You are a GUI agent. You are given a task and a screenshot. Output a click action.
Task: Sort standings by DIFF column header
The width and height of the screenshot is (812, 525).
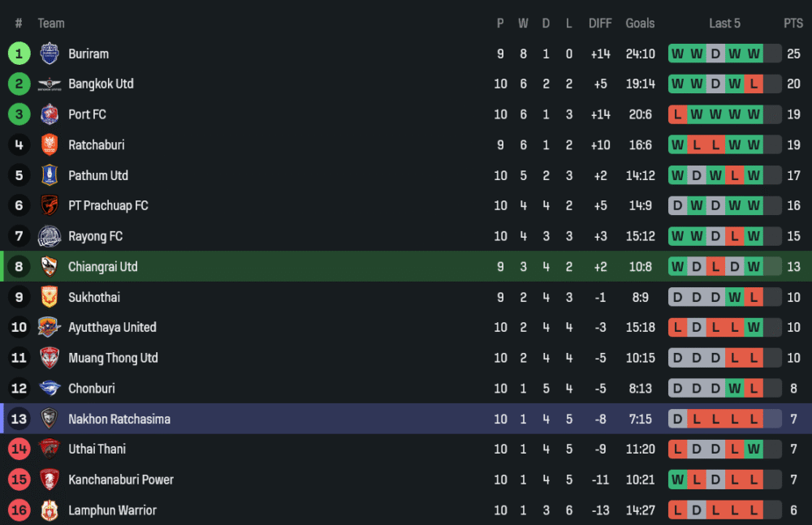coord(600,24)
